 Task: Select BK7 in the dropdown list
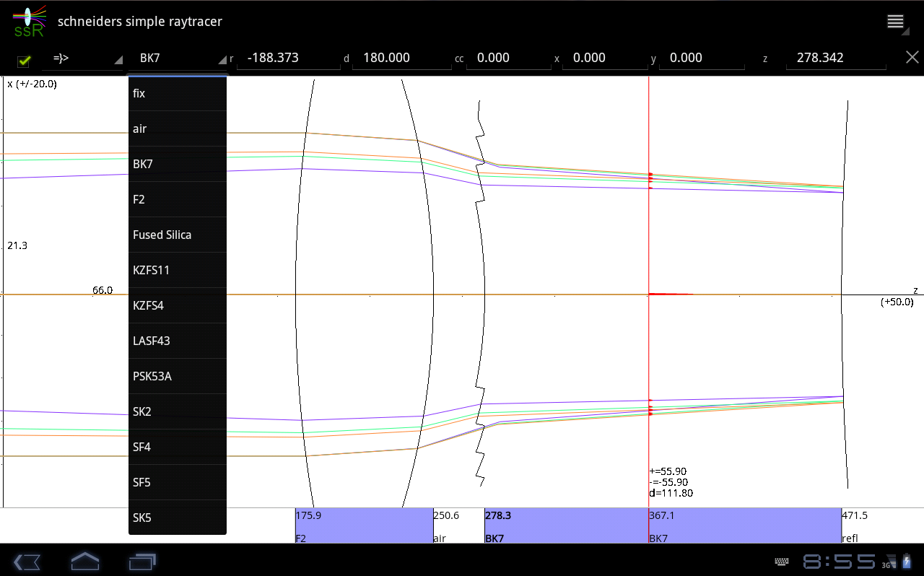tap(178, 165)
